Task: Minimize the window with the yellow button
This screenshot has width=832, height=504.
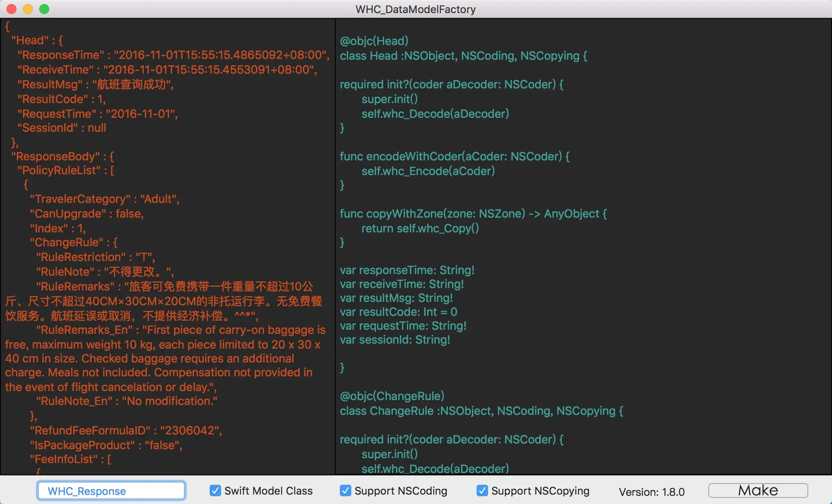Action: (28, 9)
